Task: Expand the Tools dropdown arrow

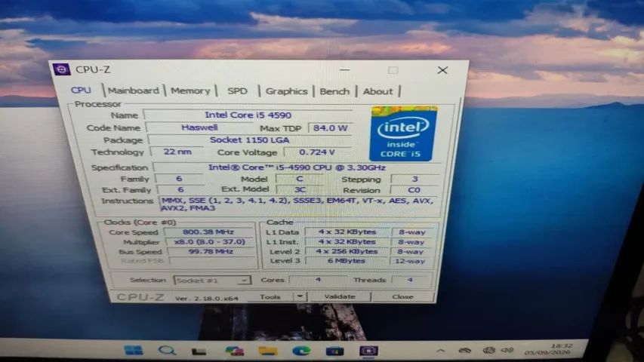Action: pos(300,296)
